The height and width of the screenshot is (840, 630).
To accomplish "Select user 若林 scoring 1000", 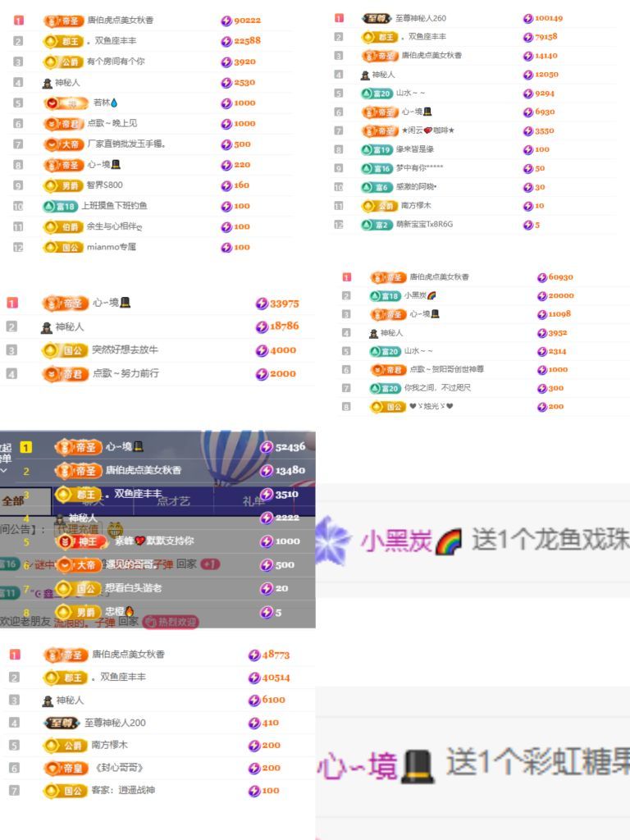I will (106, 103).
